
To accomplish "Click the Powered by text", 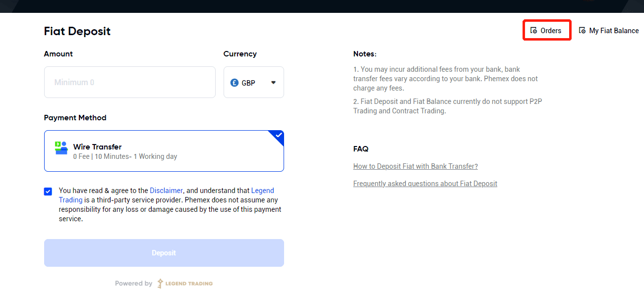I will (134, 284).
